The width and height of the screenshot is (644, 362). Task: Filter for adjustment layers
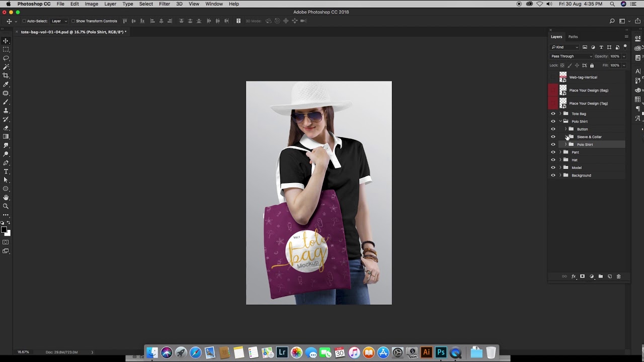[x=593, y=47]
